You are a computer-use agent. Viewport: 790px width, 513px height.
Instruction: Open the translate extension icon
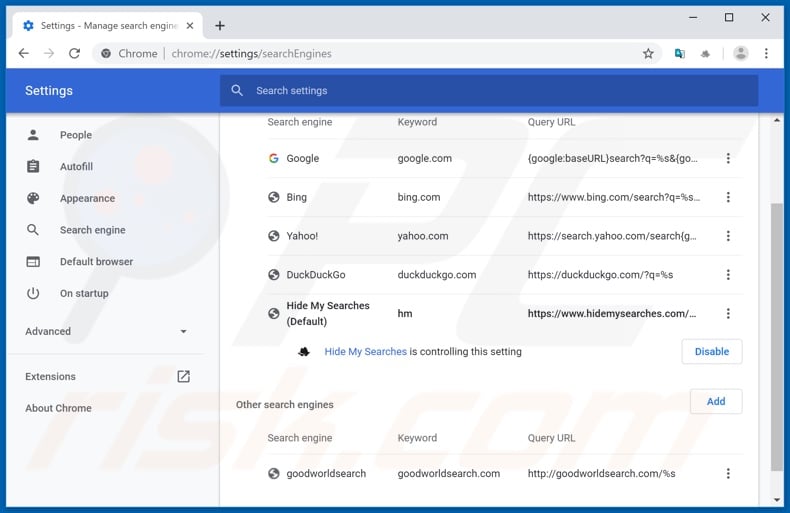679,53
